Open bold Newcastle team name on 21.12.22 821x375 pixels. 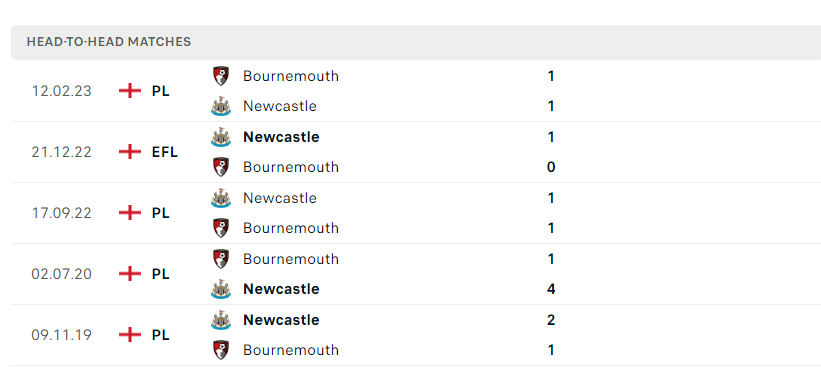pyautogui.click(x=281, y=137)
